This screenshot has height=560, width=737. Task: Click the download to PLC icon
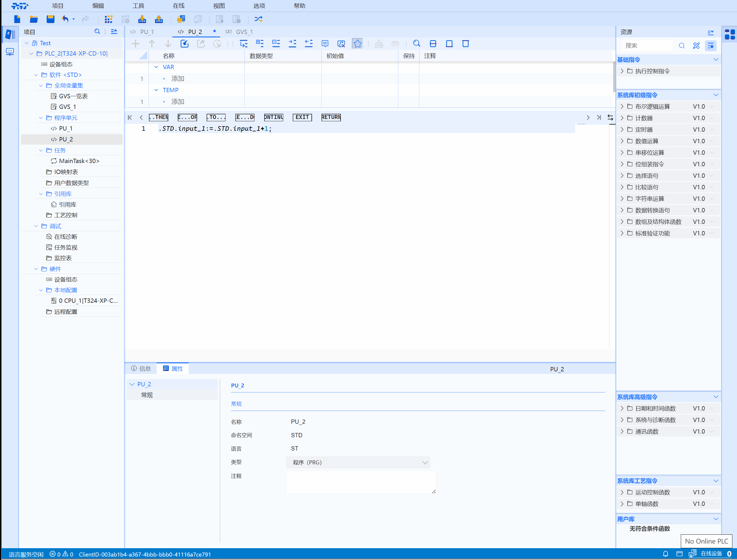142,19
